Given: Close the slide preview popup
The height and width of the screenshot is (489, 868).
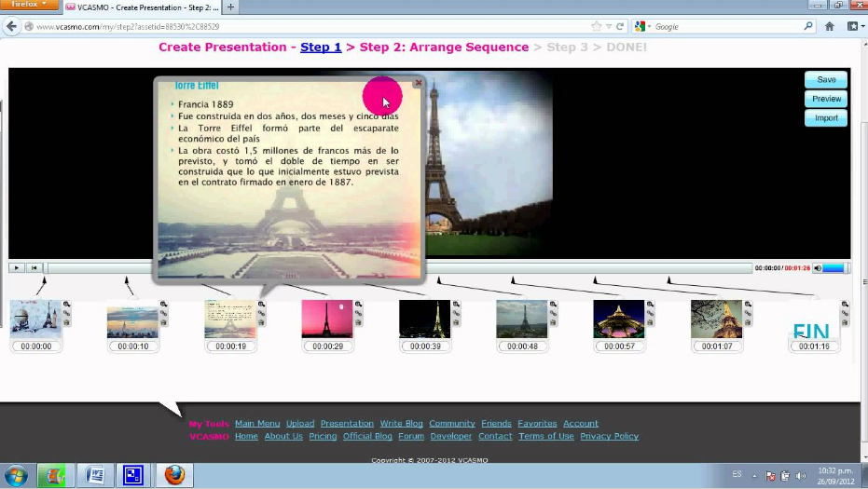Looking at the screenshot, I should (x=418, y=83).
